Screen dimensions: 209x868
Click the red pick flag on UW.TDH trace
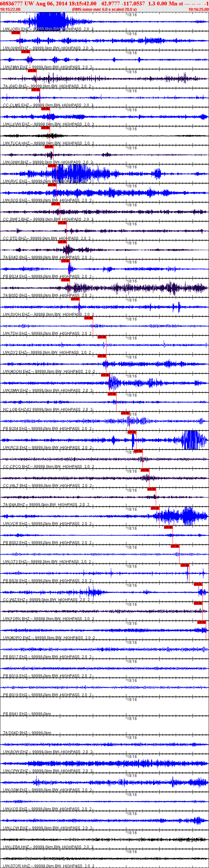pos(89,318)
